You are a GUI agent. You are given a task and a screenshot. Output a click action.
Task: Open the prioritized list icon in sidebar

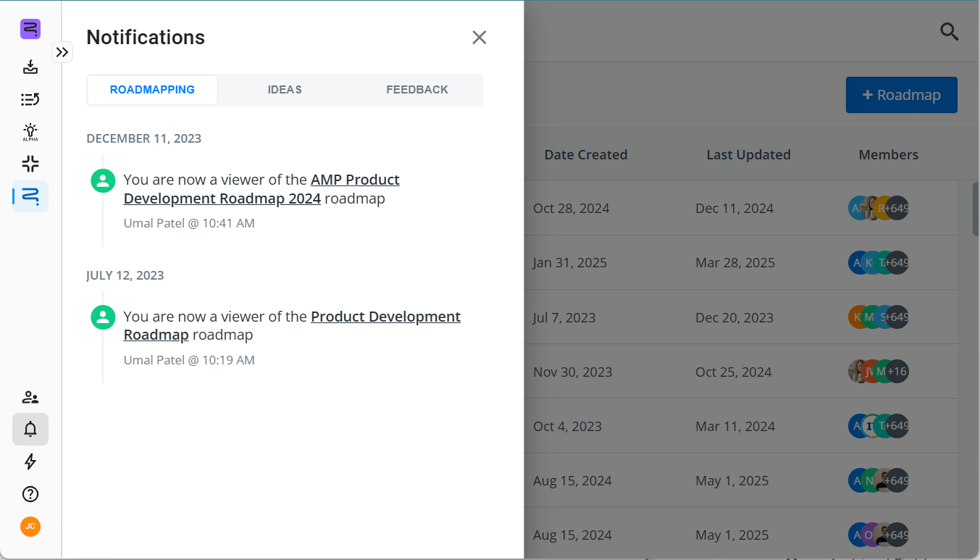(x=30, y=99)
